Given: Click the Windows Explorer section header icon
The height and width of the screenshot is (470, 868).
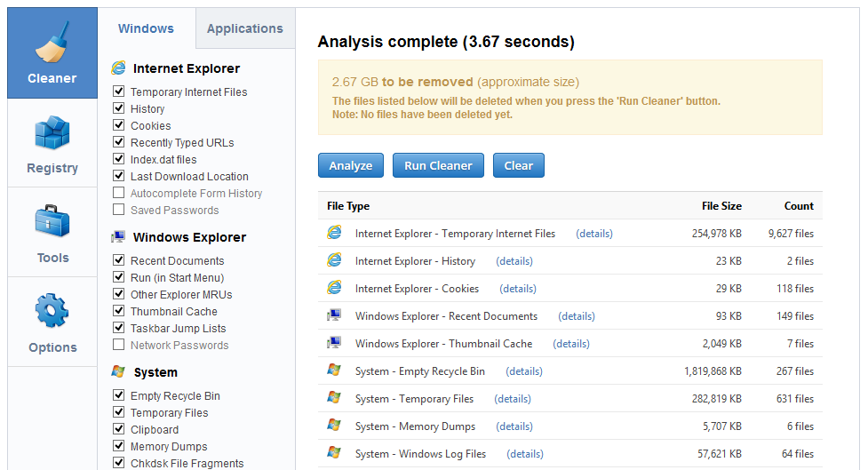Looking at the screenshot, I should click(118, 237).
